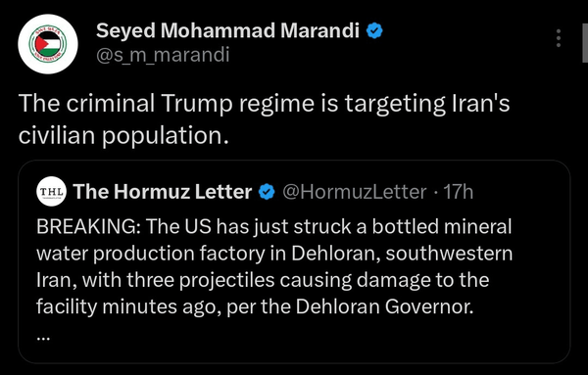The height and width of the screenshot is (375, 588).
Task: Open Seyed Mohammad Marandi's profile avatar
Action: (48, 44)
